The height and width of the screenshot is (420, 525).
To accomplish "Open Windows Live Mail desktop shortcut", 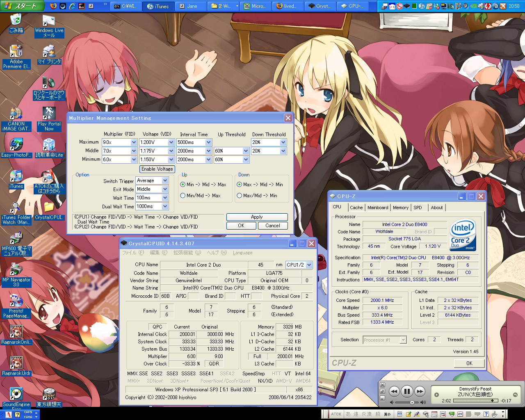I will (x=49, y=27).
